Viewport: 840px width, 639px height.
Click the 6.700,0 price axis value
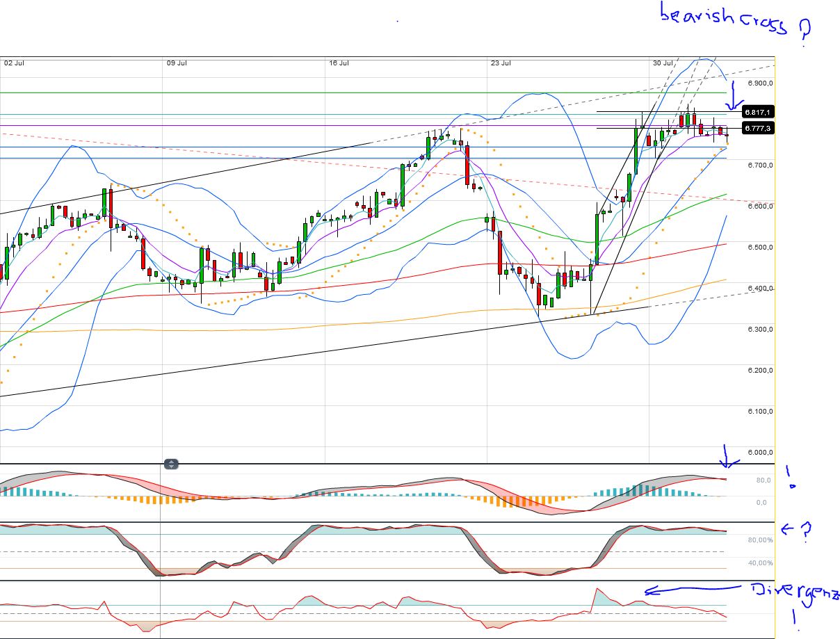click(x=759, y=165)
